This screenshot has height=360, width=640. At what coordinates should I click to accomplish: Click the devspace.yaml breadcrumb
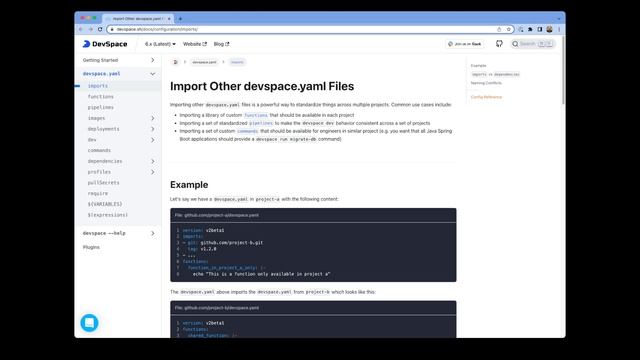(204, 62)
